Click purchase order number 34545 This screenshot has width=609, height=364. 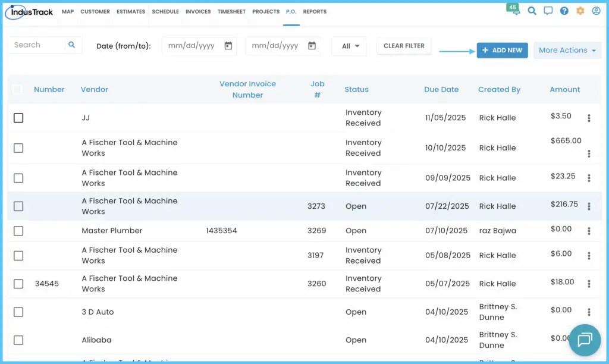coord(46,284)
